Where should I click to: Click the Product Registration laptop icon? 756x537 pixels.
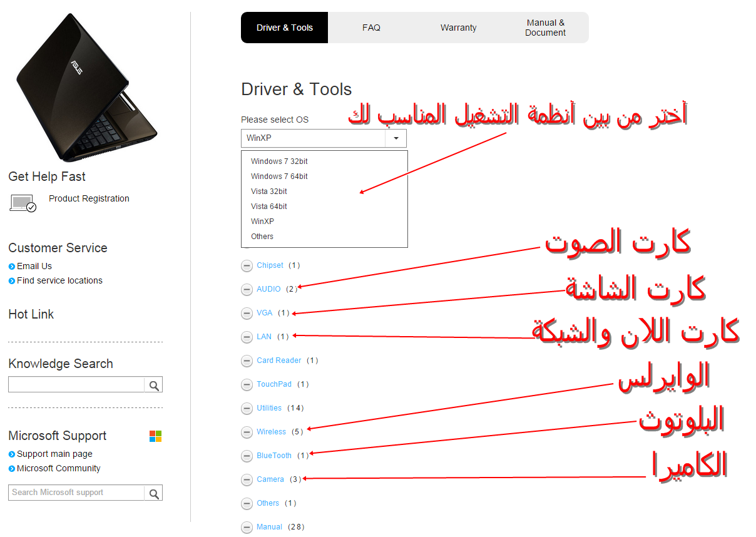[23, 203]
